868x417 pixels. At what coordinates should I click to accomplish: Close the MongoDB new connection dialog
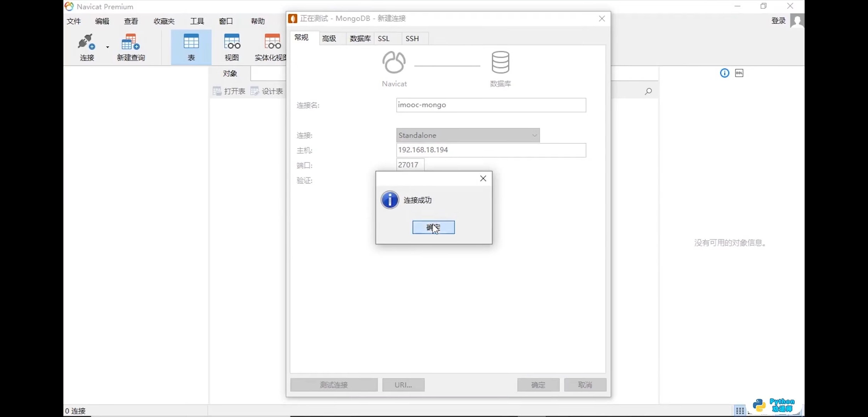pyautogui.click(x=602, y=19)
